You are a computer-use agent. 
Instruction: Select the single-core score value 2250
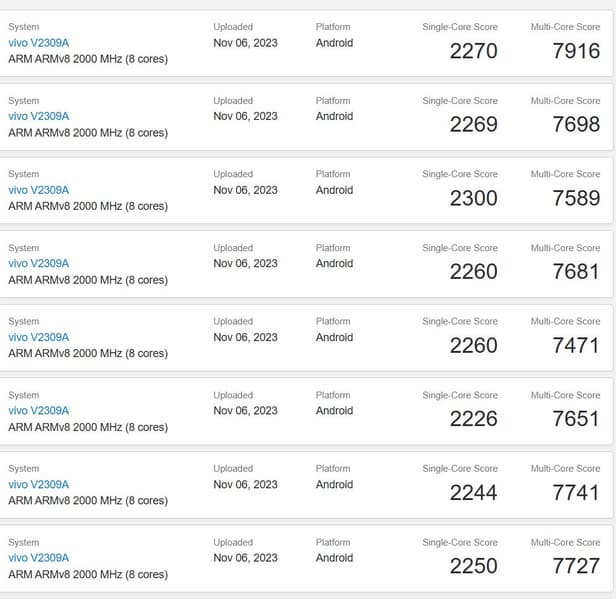pyautogui.click(x=473, y=566)
